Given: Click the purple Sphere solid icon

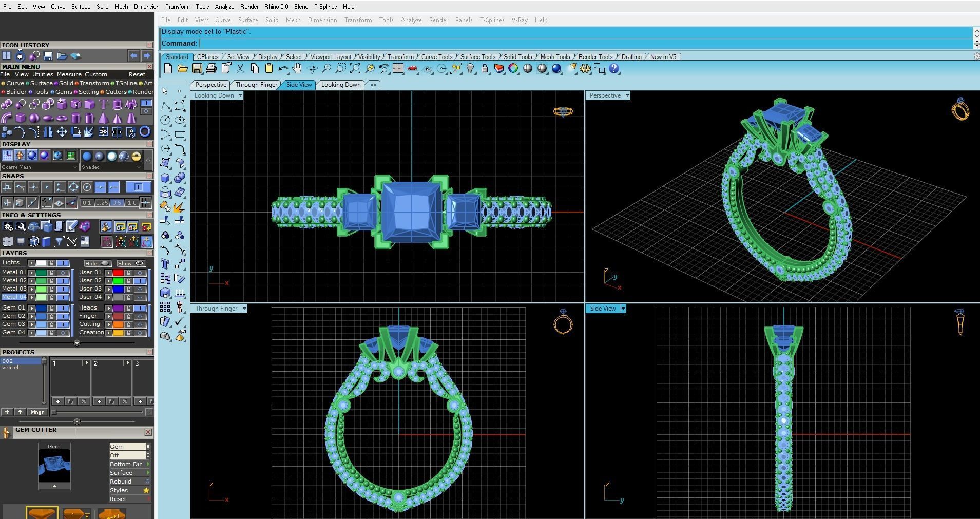Looking at the screenshot, I should [34, 118].
